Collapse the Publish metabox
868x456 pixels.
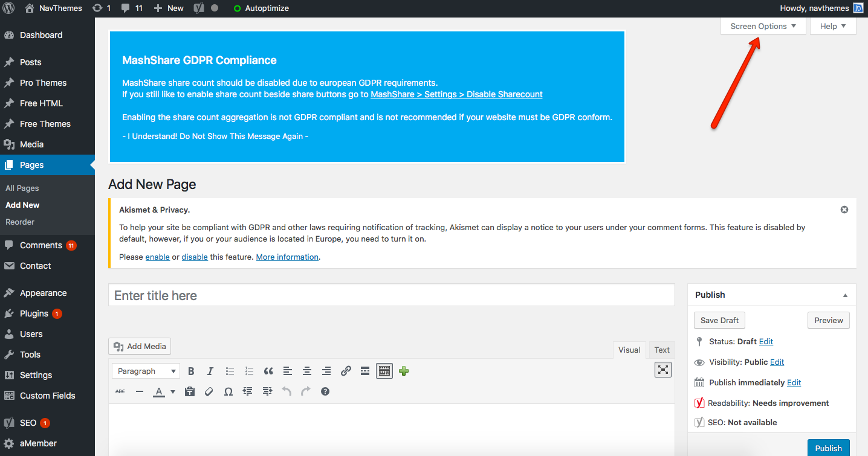pos(845,295)
